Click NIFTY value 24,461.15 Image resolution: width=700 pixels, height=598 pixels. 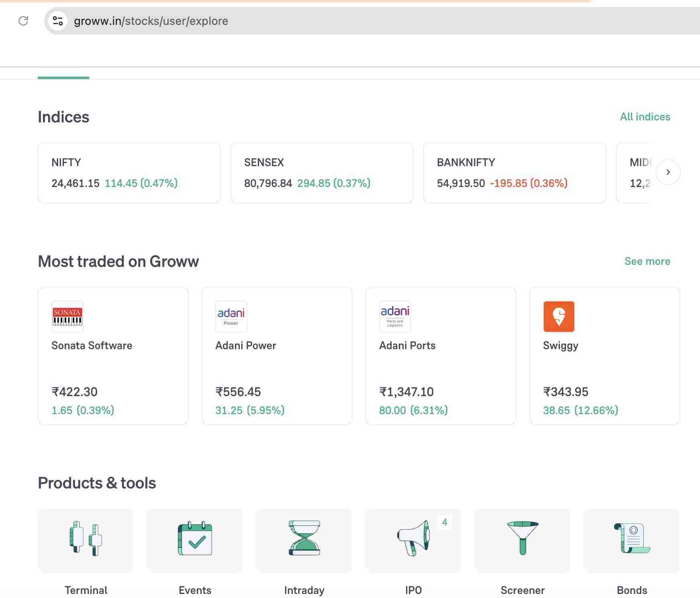[76, 183]
